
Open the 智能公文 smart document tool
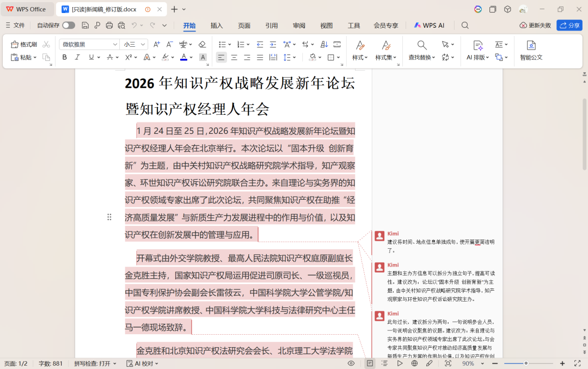531,50
